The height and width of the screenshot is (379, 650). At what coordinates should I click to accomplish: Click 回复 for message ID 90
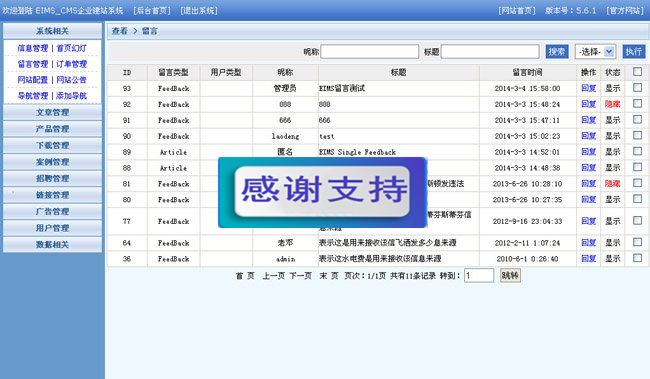589,136
